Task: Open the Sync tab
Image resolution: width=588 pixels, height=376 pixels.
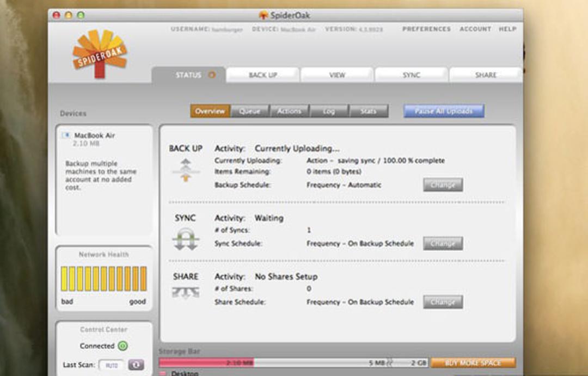Action: [412, 75]
